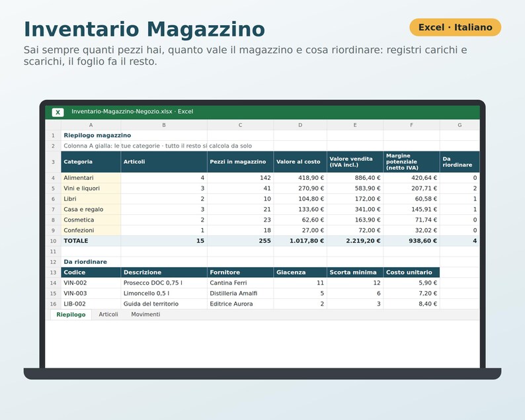Click the Giacenza header cell

[x=300, y=273]
